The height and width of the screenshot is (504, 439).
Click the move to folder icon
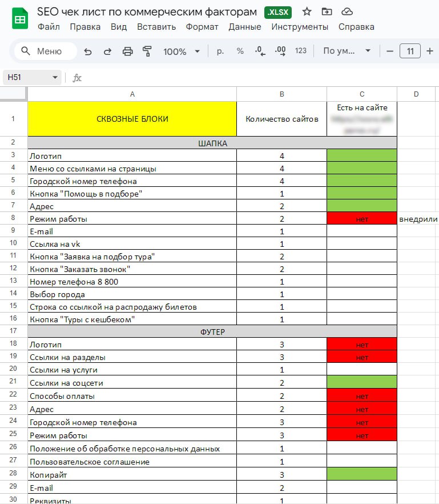tap(327, 11)
